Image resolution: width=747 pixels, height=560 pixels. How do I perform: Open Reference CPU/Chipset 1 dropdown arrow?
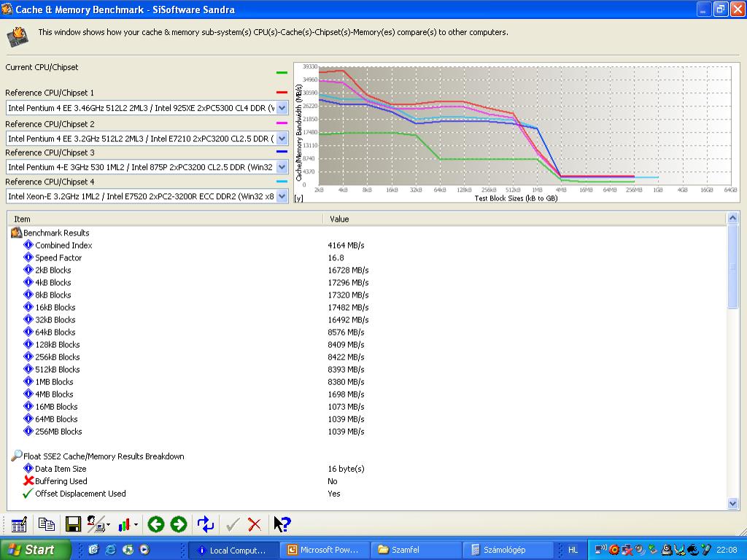(x=282, y=108)
